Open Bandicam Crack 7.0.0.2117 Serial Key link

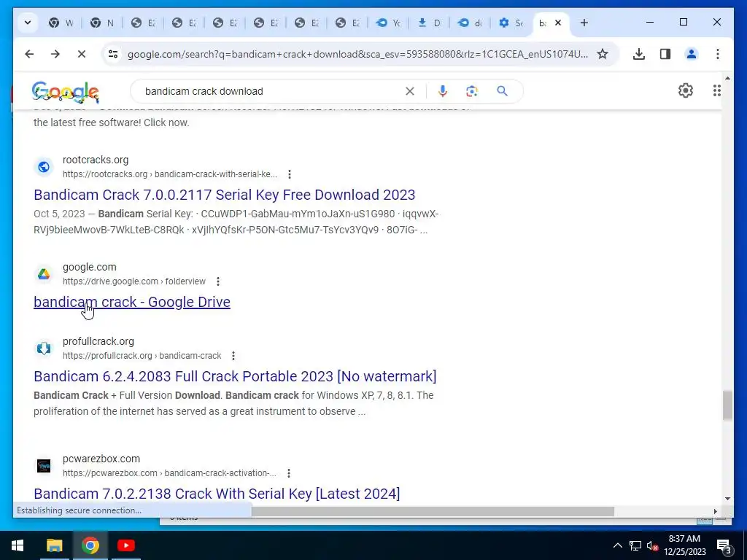click(x=225, y=195)
